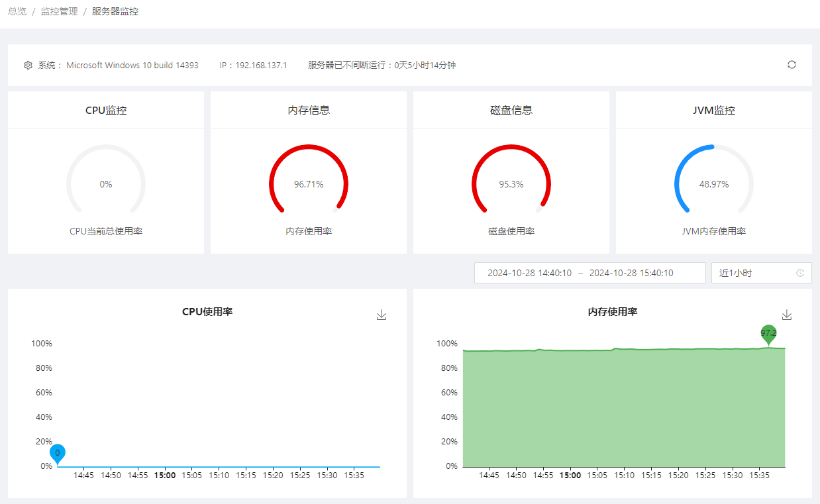This screenshot has height=504, width=820.
Task: Open the 近1小时 time range dropdown
Action: 762,273
